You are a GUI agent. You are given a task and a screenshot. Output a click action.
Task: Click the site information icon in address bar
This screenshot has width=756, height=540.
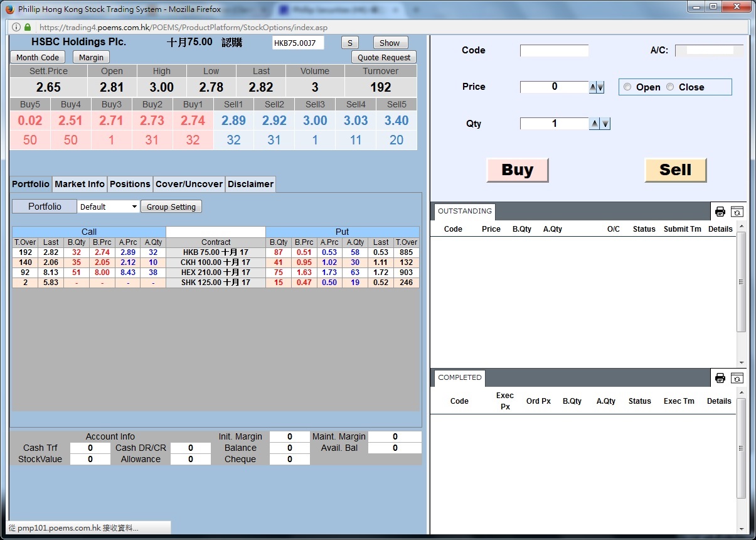tap(15, 28)
